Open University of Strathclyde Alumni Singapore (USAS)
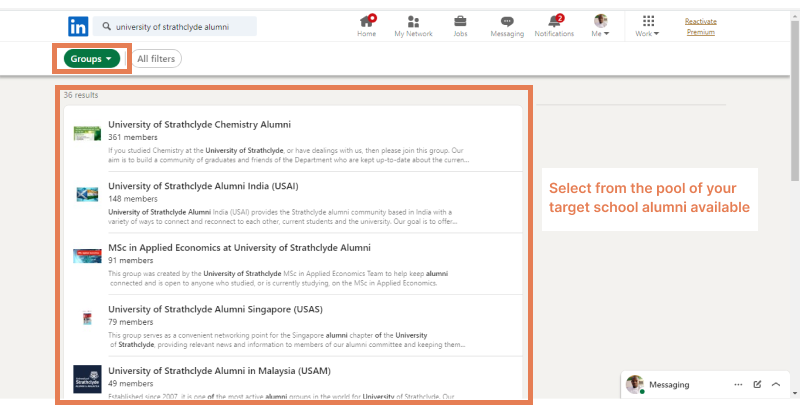This screenshot has width=800, height=407. pyautogui.click(x=215, y=309)
